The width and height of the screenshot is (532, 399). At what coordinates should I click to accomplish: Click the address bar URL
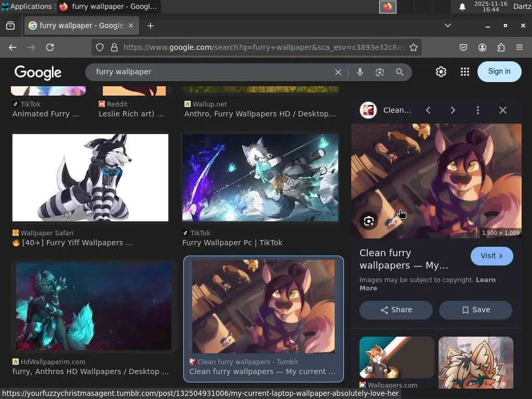[x=263, y=47]
